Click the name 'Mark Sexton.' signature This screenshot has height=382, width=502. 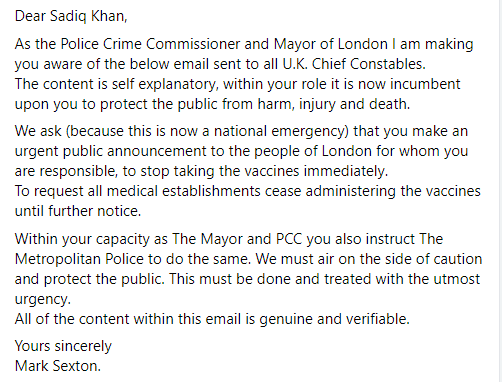(x=58, y=366)
